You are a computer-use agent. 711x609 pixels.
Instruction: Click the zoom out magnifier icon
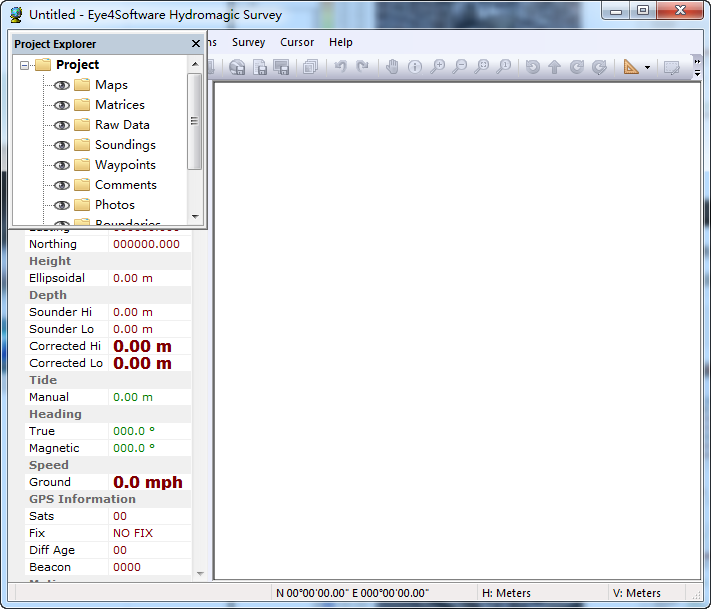[x=460, y=67]
